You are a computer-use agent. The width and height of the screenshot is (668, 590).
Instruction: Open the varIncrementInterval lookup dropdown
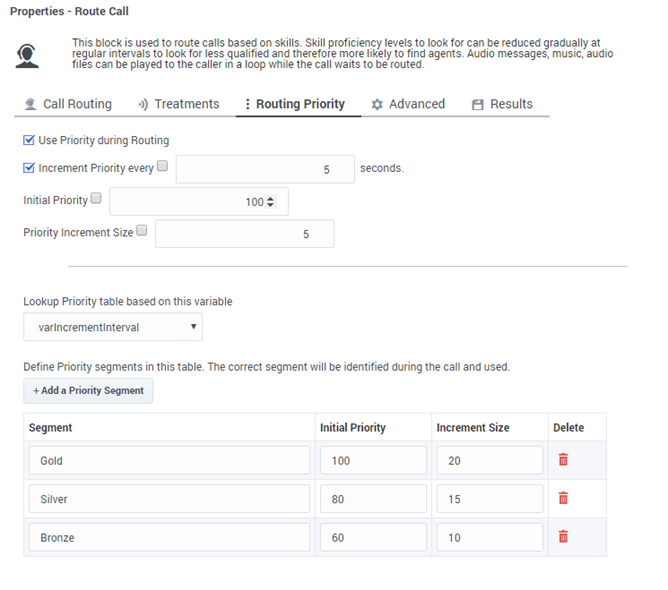(x=113, y=327)
